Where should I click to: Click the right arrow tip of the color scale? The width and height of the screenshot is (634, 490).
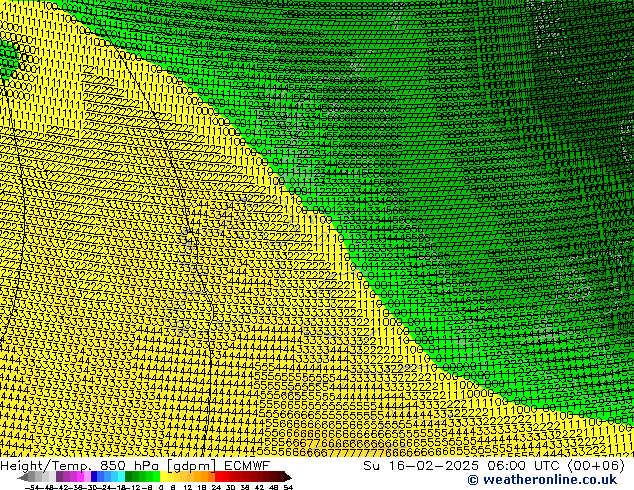coord(291,477)
